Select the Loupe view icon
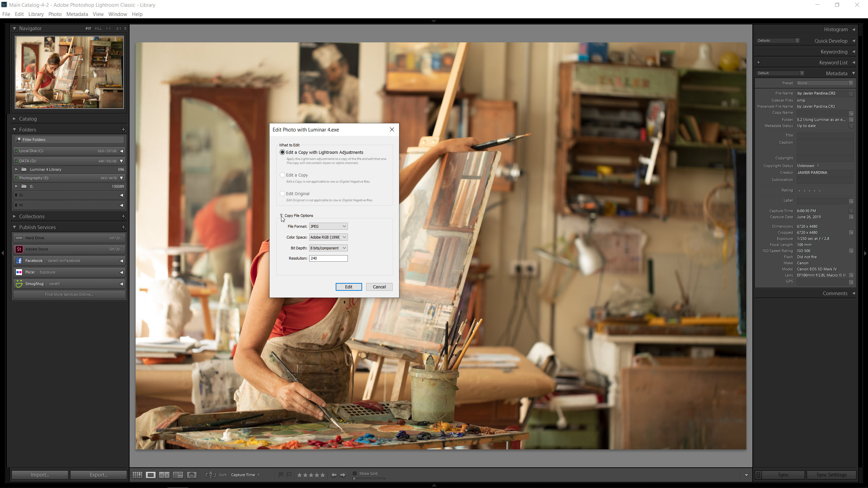The width and height of the screenshot is (868, 488). pos(150,474)
